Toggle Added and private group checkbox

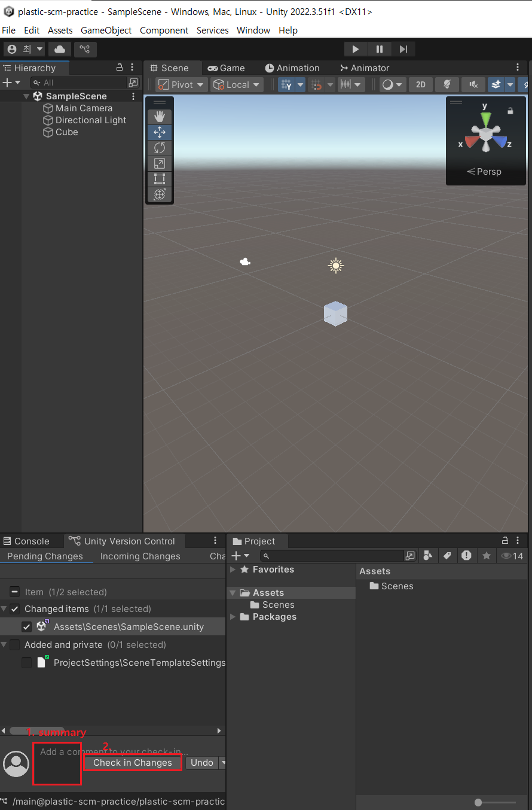tap(15, 645)
